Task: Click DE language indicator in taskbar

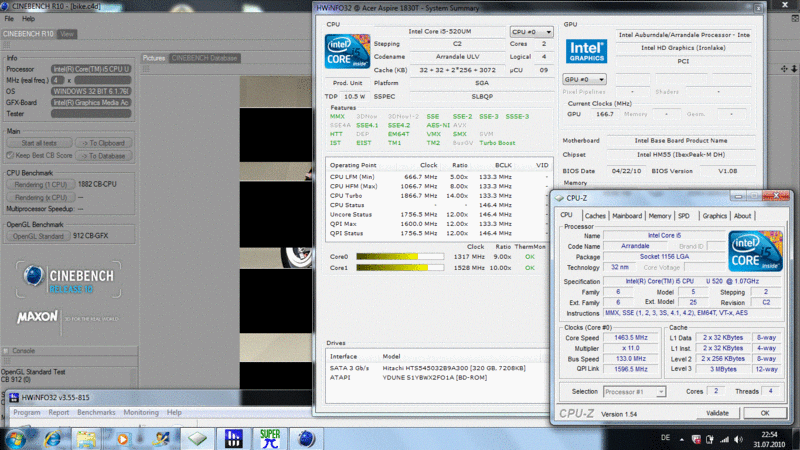Action: pyautogui.click(x=665, y=438)
